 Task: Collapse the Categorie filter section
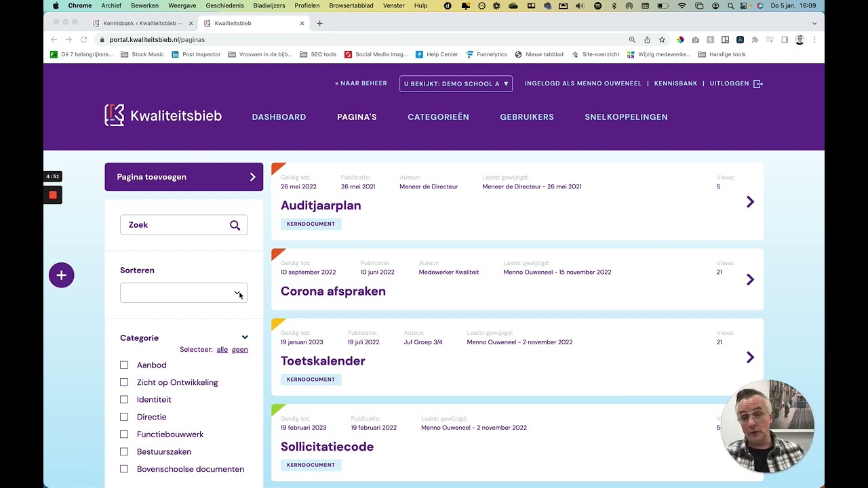[x=245, y=338]
